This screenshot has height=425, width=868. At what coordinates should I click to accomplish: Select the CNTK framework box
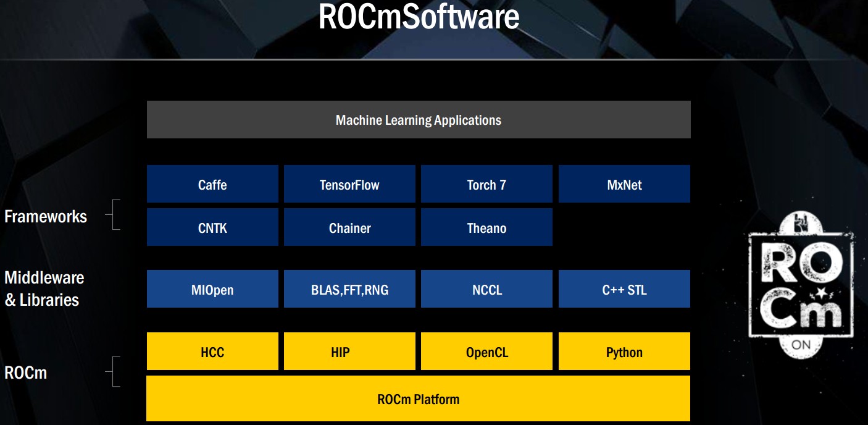point(212,227)
